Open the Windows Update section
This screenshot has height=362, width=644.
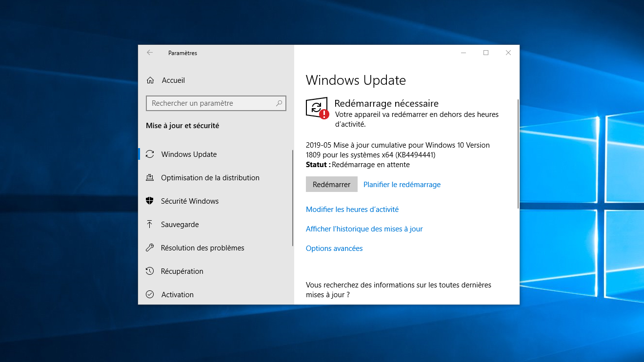click(215, 154)
